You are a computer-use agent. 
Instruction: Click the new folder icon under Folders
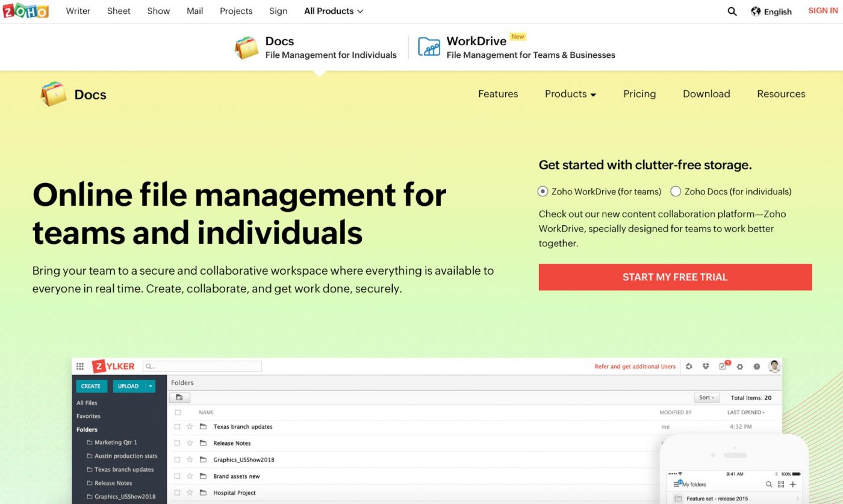coord(179,397)
